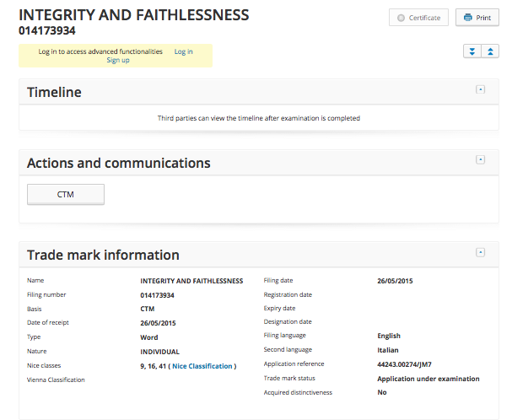This screenshot has width=512, height=420.
Task: Collapse the Actions and communications section
Action: 480,159
